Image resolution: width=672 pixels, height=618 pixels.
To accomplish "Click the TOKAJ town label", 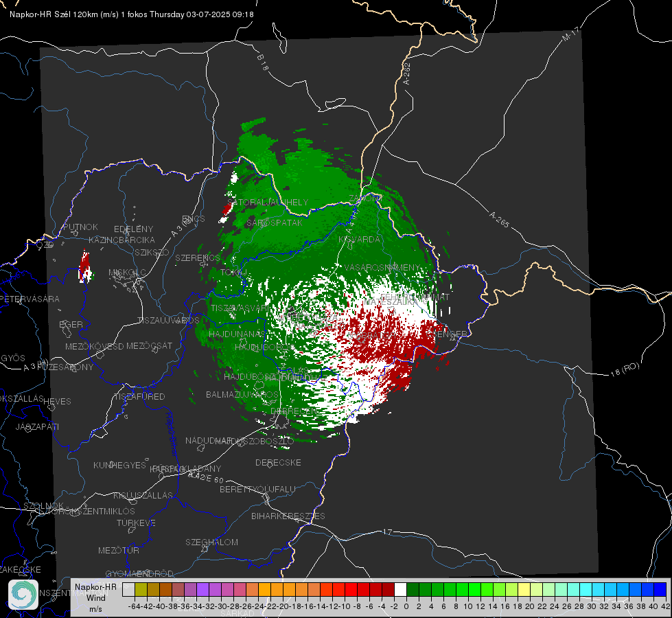I will (x=234, y=273).
